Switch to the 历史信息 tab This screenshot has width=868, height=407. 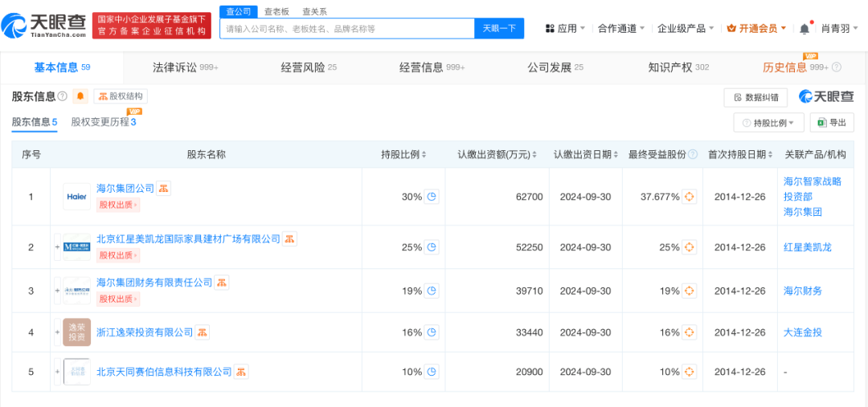796,67
